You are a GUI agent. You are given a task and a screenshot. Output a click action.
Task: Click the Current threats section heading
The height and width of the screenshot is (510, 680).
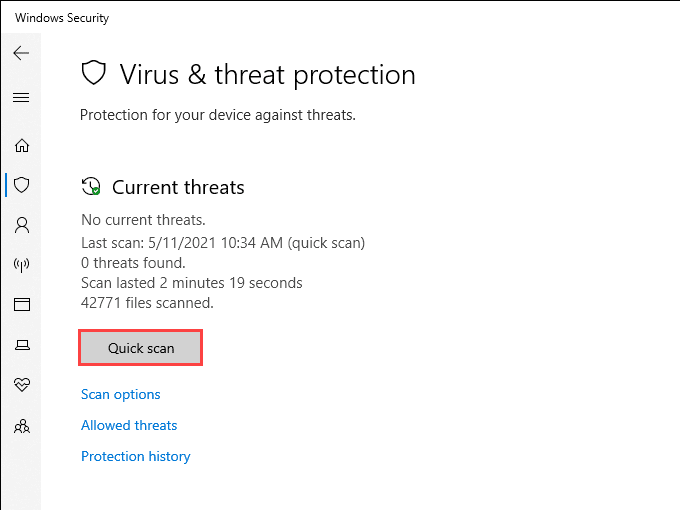(x=178, y=187)
